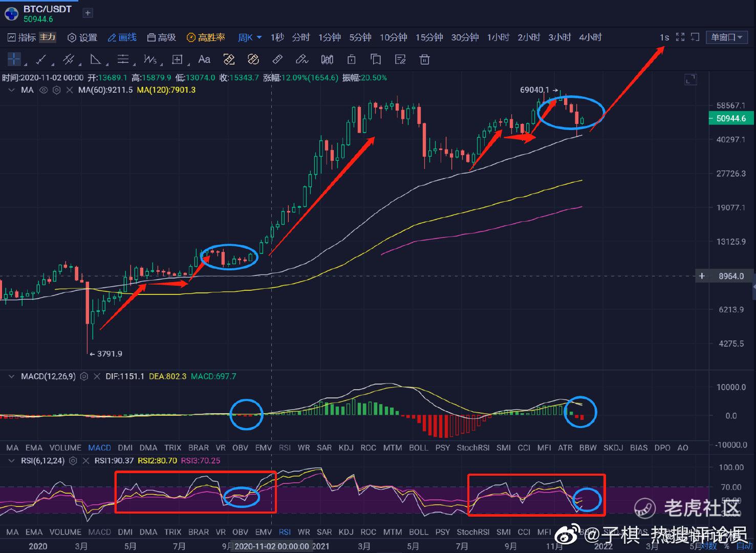Open MACD indicator settings gear
This screenshot has width=756, height=553.
pyautogui.click(x=84, y=376)
